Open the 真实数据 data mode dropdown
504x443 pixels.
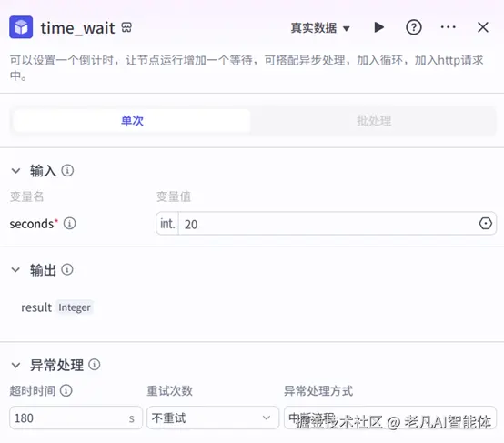point(320,28)
